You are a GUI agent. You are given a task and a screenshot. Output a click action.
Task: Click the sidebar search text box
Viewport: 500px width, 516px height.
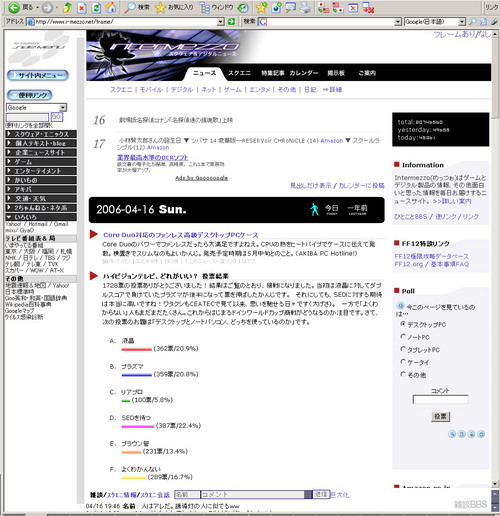tap(27, 117)
